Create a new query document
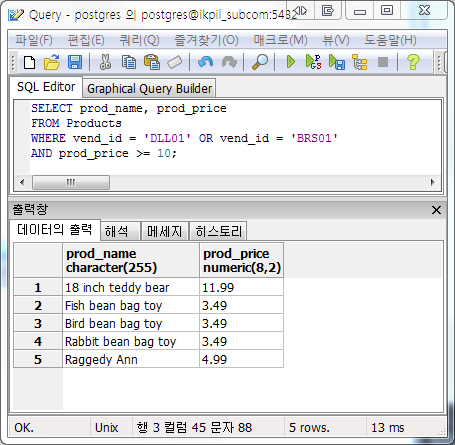Image resolution: width=455 pixels, height=445 pixels. [x=29, y=62]
